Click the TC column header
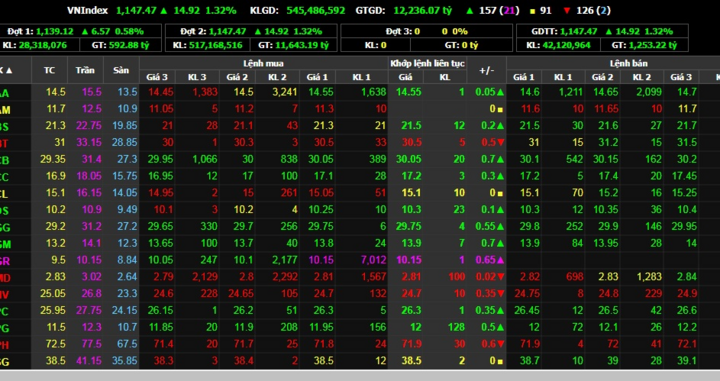Viewport: 720px width, 381px height. coord(50,70)
